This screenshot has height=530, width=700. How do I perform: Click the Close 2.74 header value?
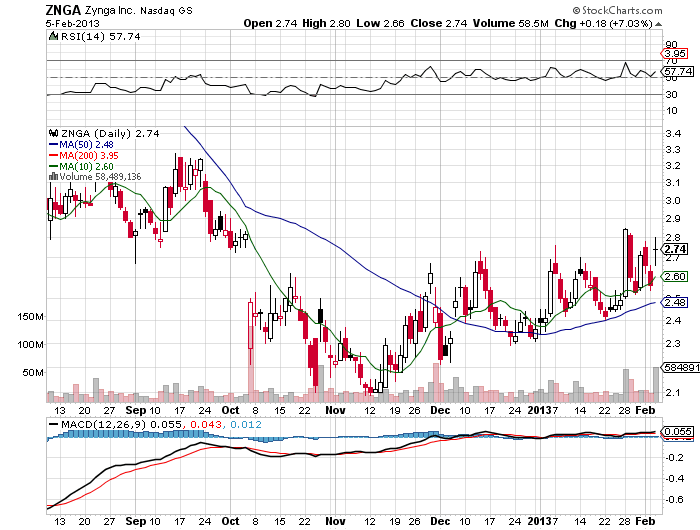[439, 23]
